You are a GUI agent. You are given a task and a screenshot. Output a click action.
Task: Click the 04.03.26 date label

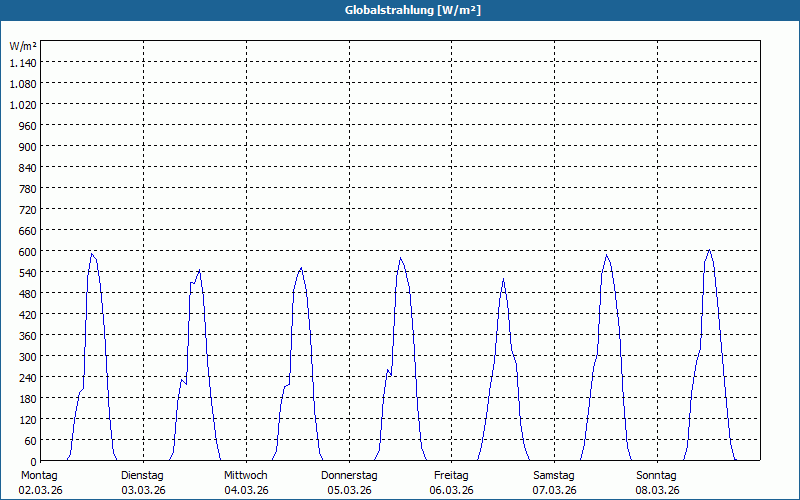(246, 491)
